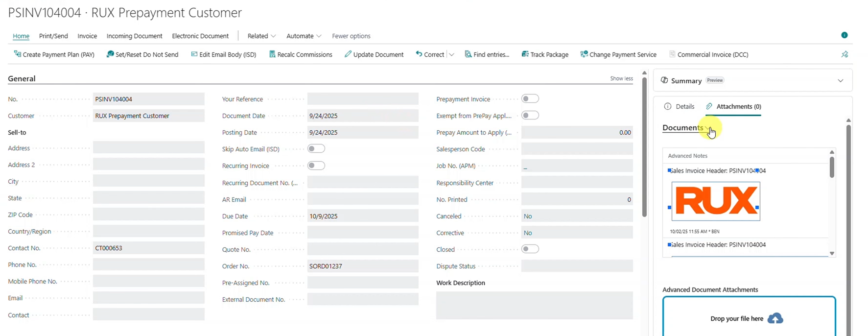Viewport: 868px width, 336px height.
Task: Click the Update Document pencil icon
Action: (348, 54)
